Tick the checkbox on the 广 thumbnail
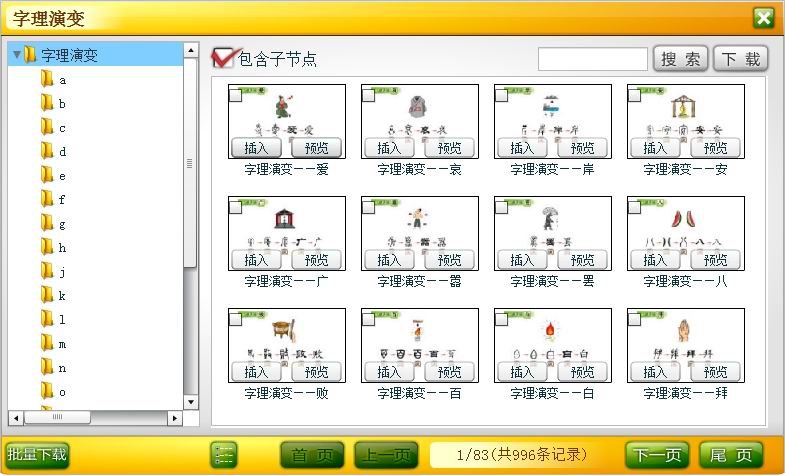 [235, 207]
